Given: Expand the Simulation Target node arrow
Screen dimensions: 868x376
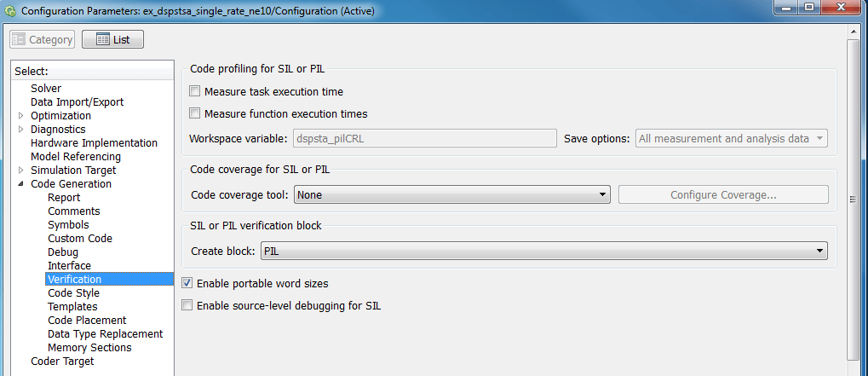Looking at the screenshot, I should 21,171.
